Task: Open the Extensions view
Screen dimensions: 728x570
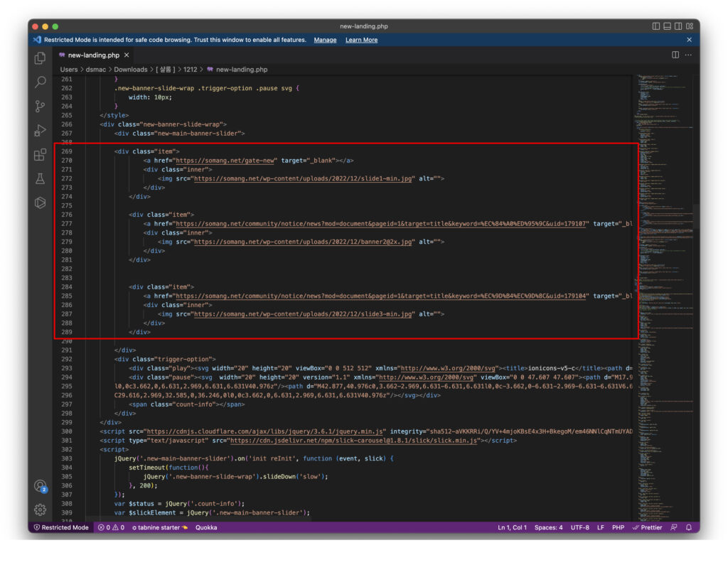Action: (41, 154)
